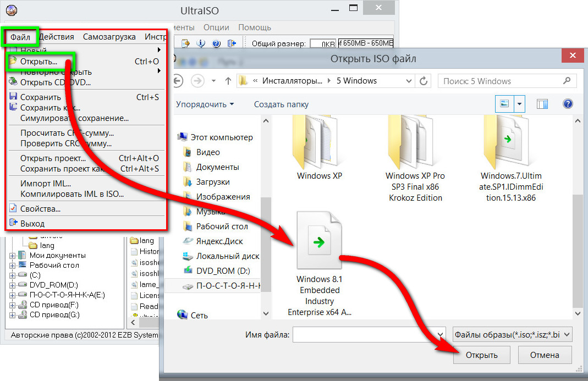Select CD привод(G:) in UltraISO tree
This screenshot has height=381, width=588.
tap(54, 315)
